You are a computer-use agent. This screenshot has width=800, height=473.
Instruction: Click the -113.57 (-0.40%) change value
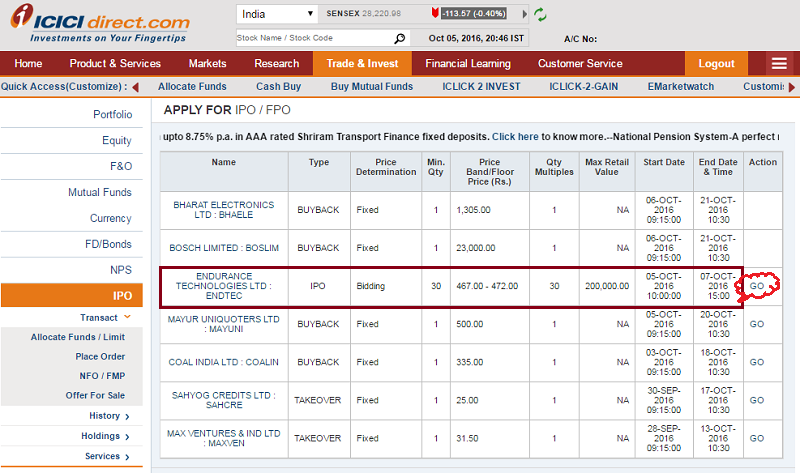[473, 13]
